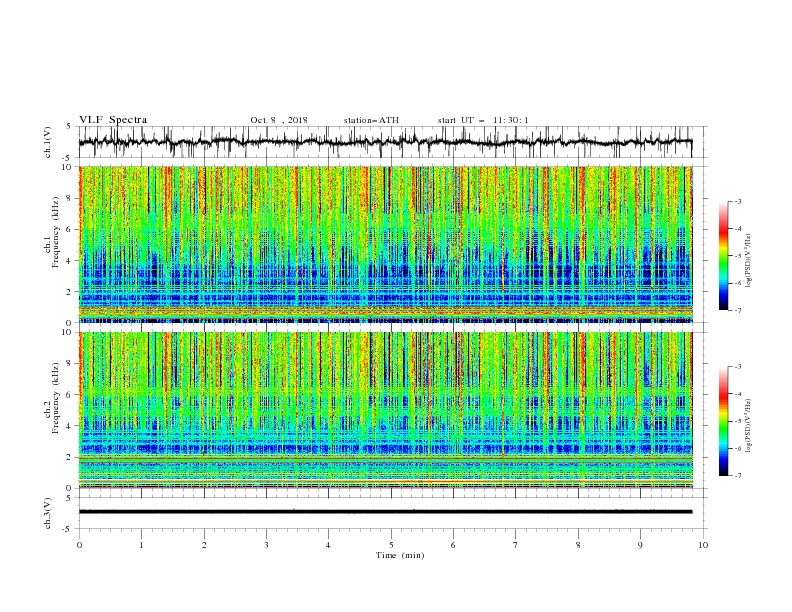The height and width of the screenshot is (612, 792).
Task: Click tick label "10" on the Time axis
Action: 703,545
